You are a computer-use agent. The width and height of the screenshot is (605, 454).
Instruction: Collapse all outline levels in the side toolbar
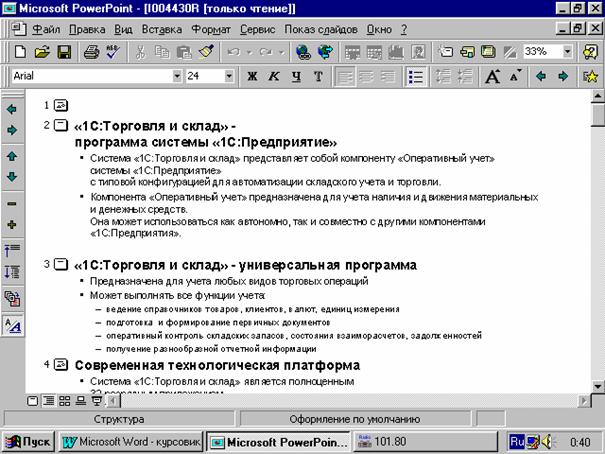tap(12, 250)
